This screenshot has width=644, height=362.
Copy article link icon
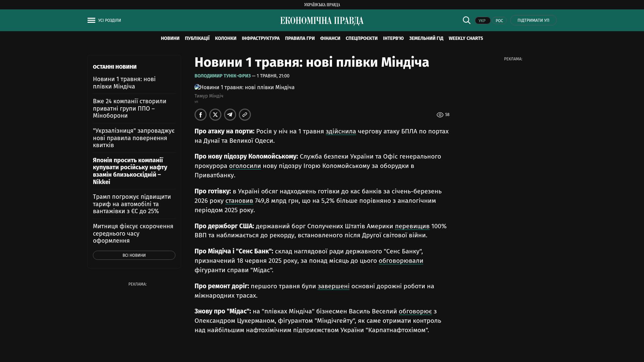(245, 115)
